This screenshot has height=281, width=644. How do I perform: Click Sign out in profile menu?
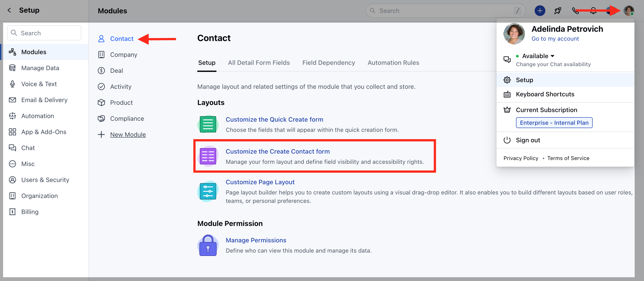coord(528,140)
